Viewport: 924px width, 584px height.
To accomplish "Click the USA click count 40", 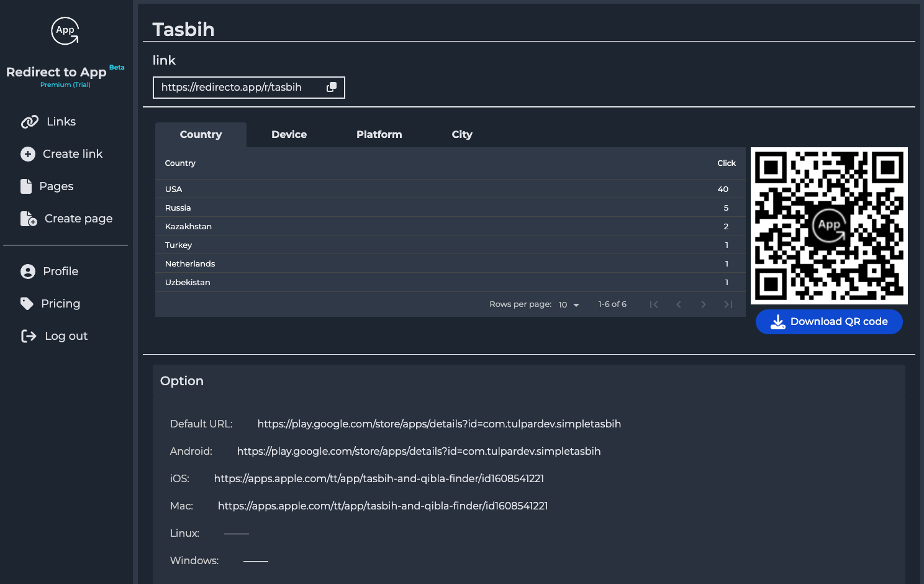I will (x=723, y=189).
